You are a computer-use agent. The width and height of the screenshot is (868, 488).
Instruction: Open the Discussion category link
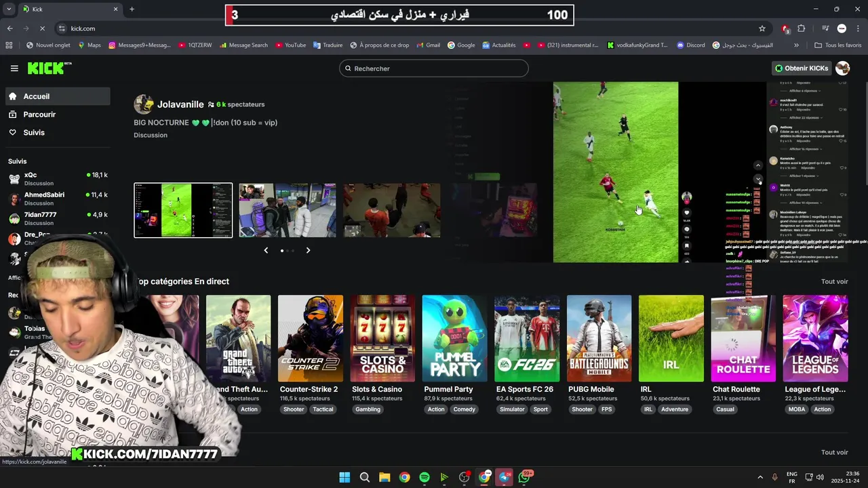coord(151,135)
